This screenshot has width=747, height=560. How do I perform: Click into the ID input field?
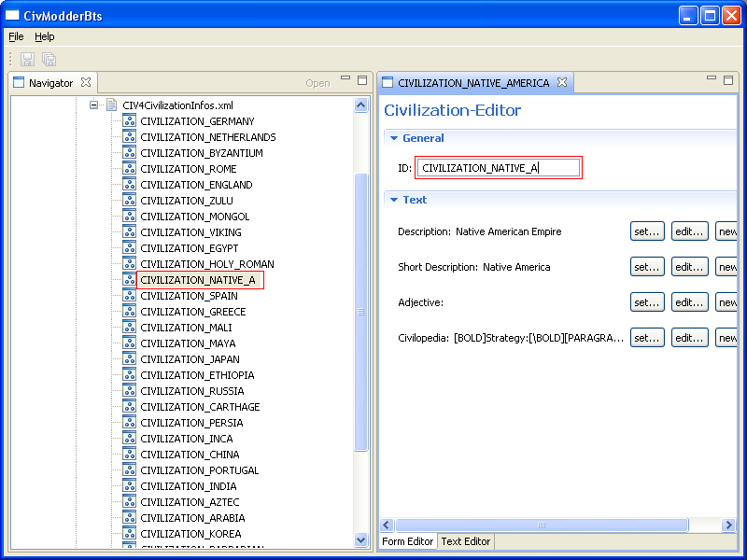tap(499, 168)
